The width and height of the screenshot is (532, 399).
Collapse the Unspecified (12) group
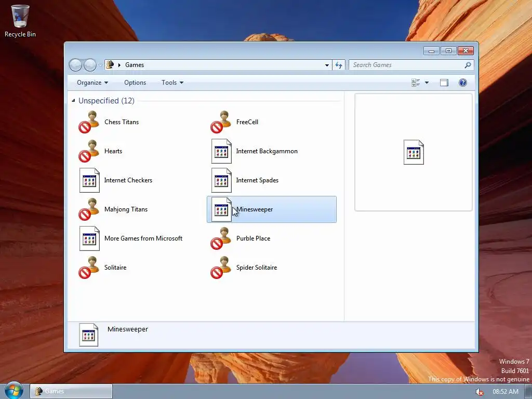pyautogui.click(x=73, y=100)
